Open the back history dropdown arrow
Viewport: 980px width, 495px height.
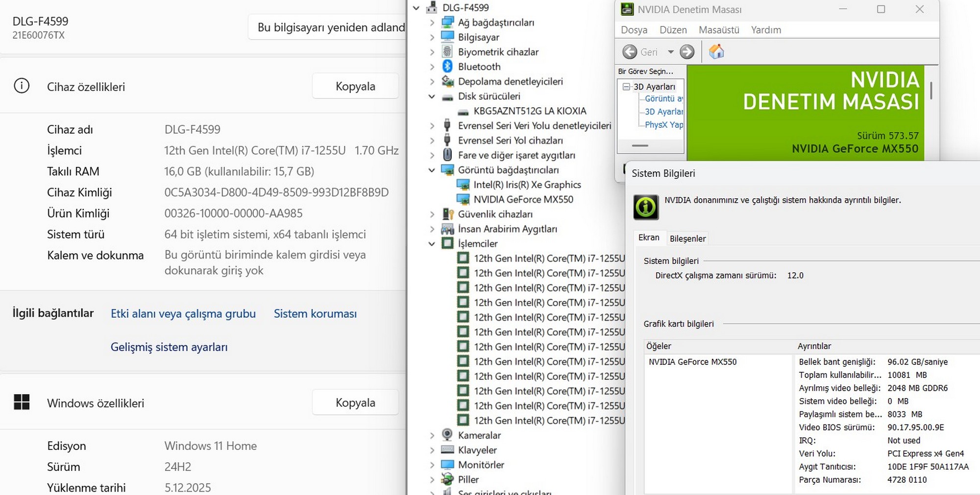point(670,52)
